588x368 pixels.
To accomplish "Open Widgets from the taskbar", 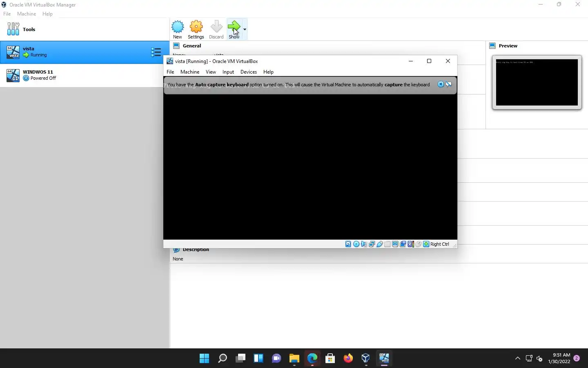I will (x=258, y=359).
